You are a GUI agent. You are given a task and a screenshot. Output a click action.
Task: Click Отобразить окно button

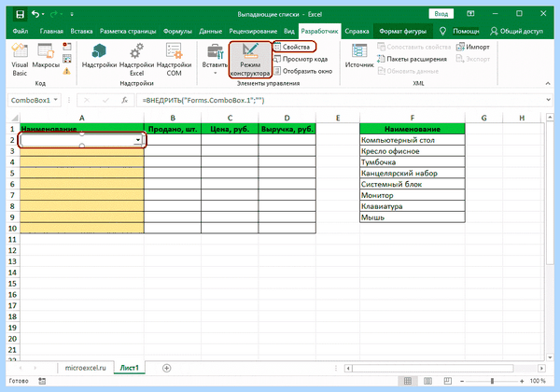tap(302, 71)
